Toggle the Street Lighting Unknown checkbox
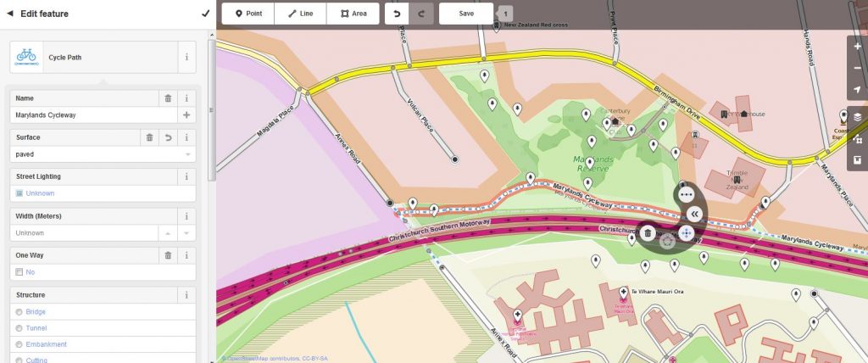Image resolution: width=868 pixels, height=363 pixels. pyautogui.click(x=19, y=193)
